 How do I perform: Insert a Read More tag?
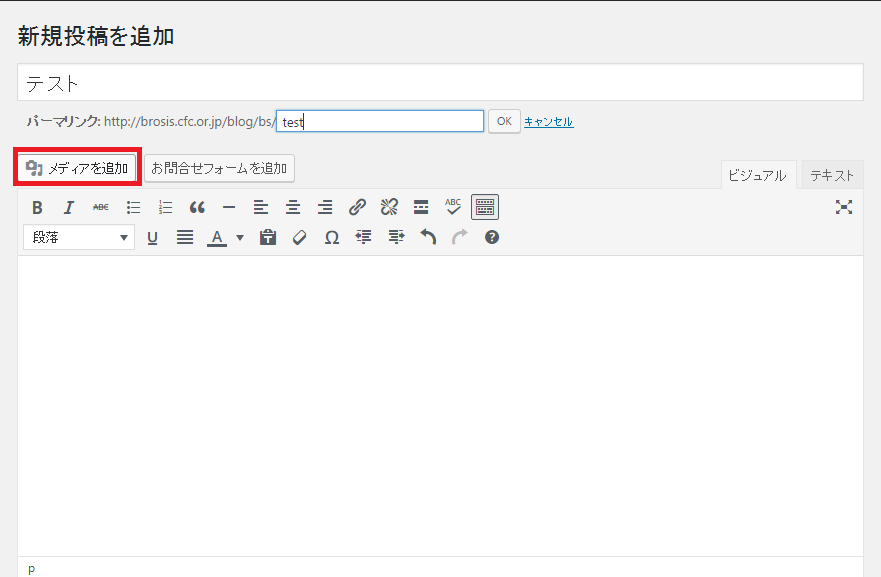coord(421,207)
